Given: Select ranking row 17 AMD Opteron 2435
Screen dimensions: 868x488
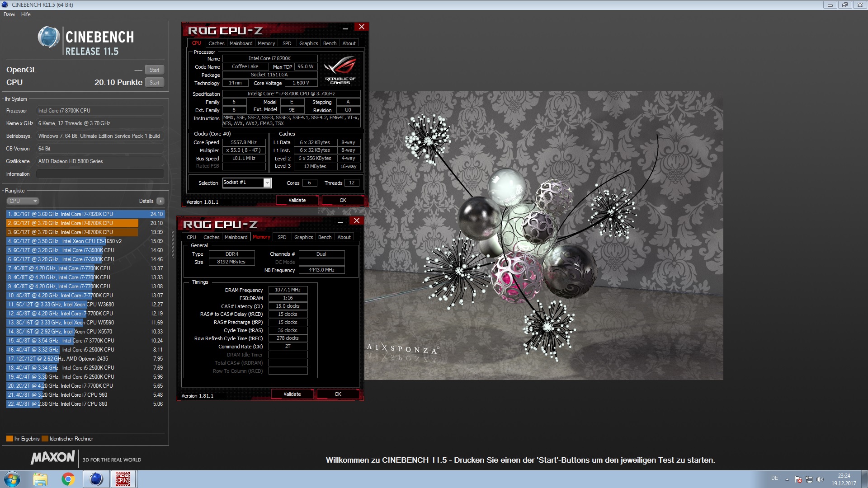Looking at the screenshot, I should coord(85,359).
